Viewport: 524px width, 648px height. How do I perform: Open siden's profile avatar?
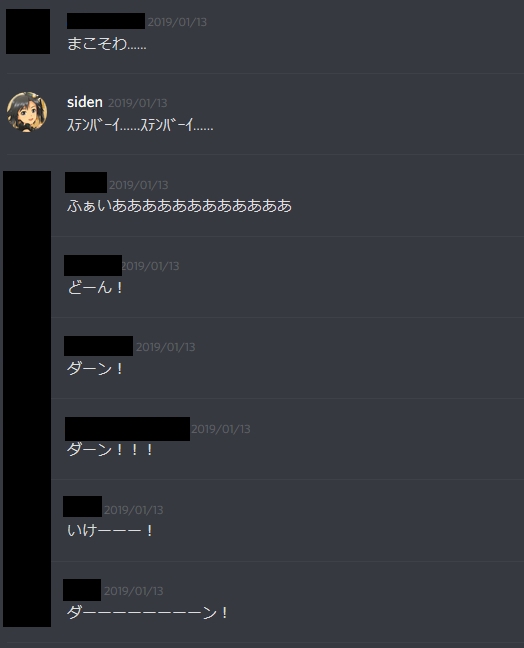click(x=27, y=112)
